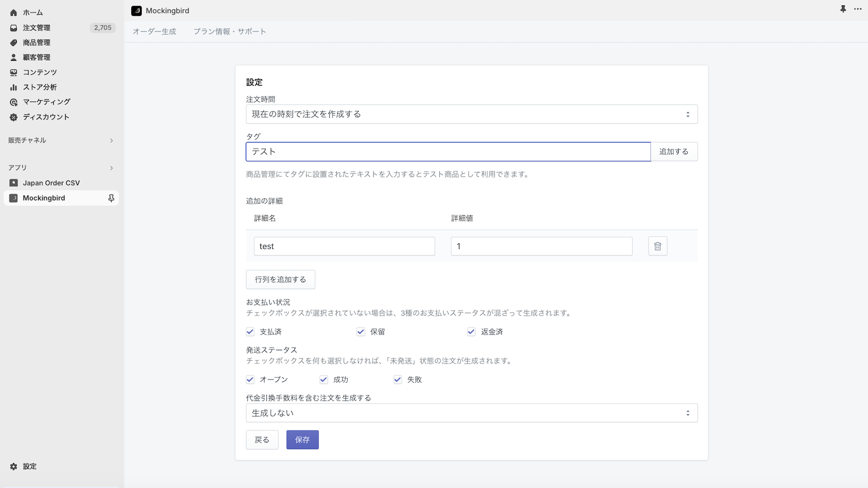Click the Home icon in sidebar
The image size is (868, 488).
14,12
